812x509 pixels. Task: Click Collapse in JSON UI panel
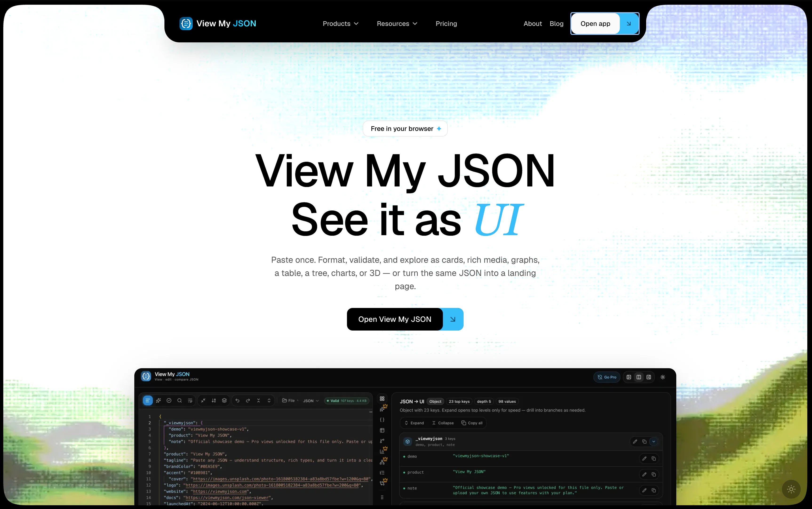click(443, 423)
